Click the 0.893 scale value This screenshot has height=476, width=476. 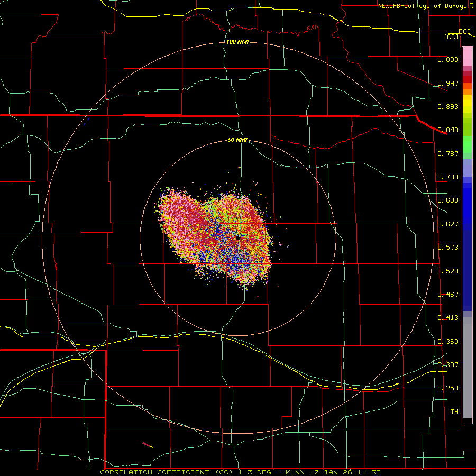[x=448, y=106]
